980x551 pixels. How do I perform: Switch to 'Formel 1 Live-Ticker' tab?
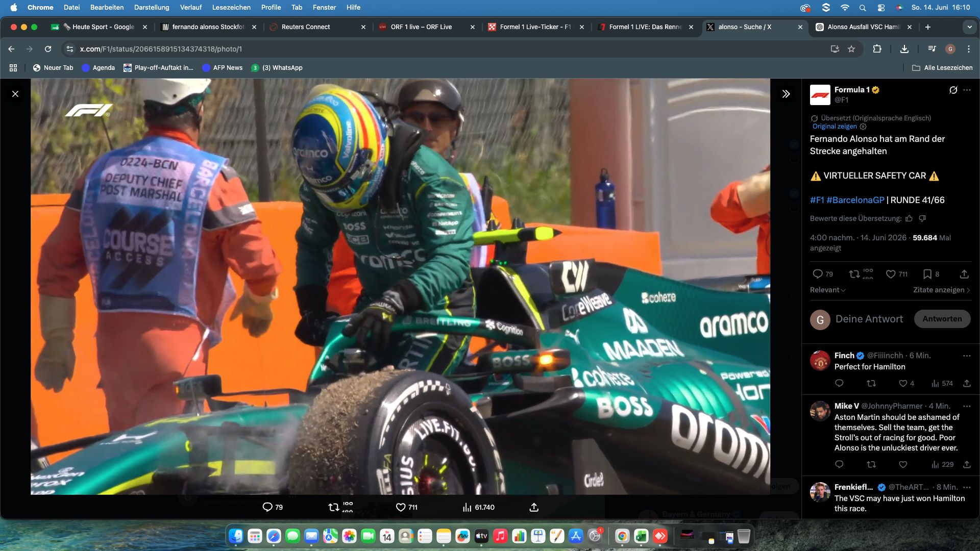[x=536, y=27]
